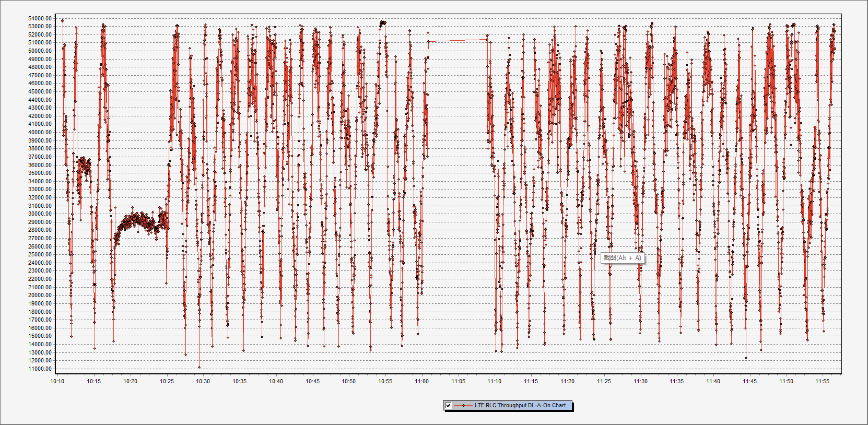Click the 10:25 time axis label
This screenshot has width=868, height=425.
click(167, 381)
